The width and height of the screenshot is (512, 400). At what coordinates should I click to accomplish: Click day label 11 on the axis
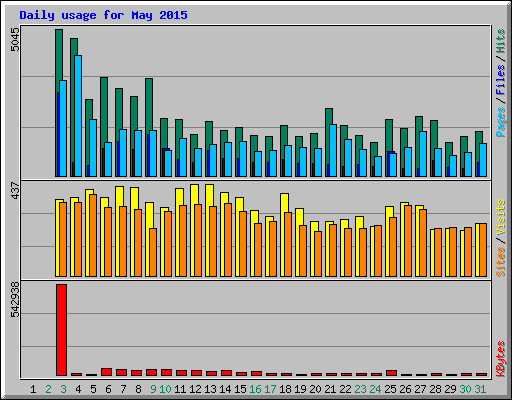[180, 389]
